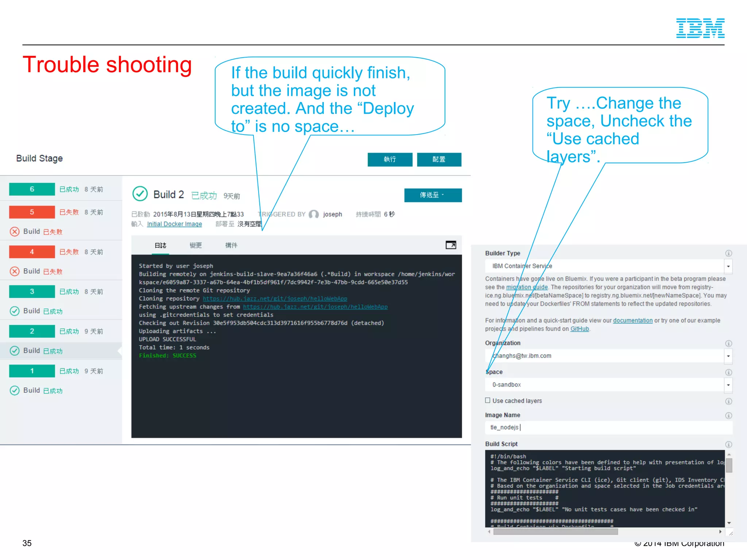Click the Build Script scroll-down arrow
Image resolution: width=747 pixels, height=560 pixels.
(x=729, y=523)
